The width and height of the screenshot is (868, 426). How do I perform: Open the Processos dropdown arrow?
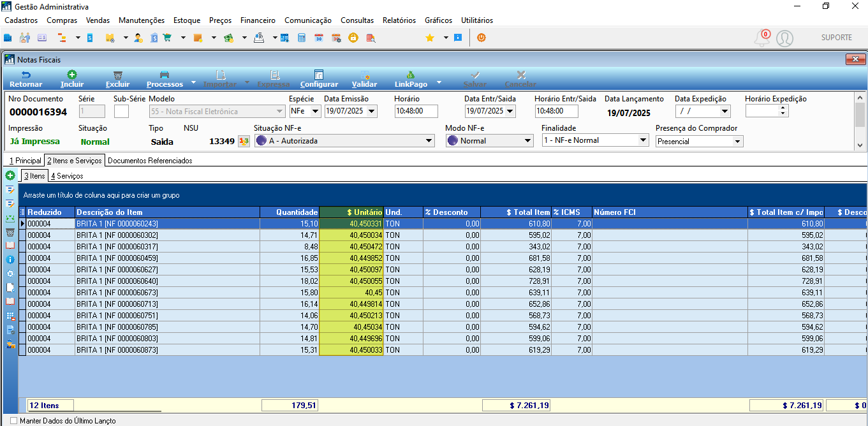194,84
